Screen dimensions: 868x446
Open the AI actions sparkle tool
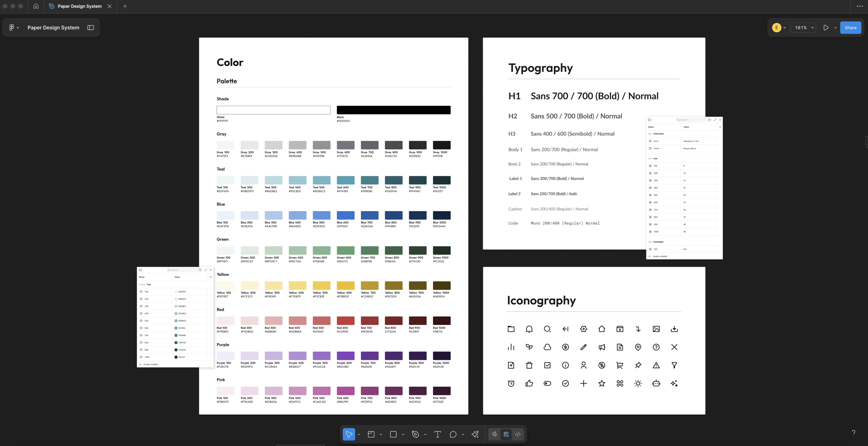click(x=475, y=434)
